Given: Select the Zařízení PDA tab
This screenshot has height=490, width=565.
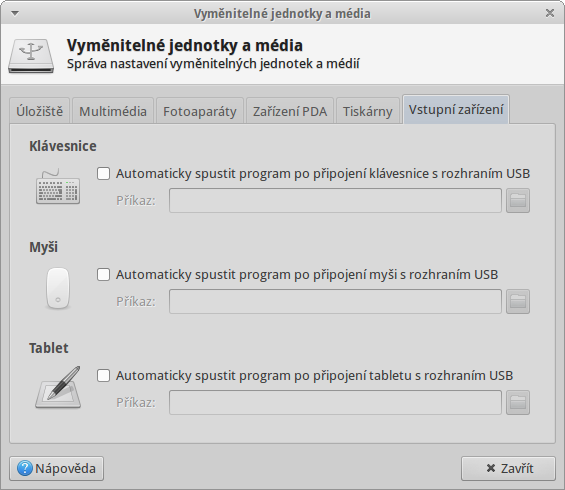Looking at the screenshot, I should click(x=290, y=111).
